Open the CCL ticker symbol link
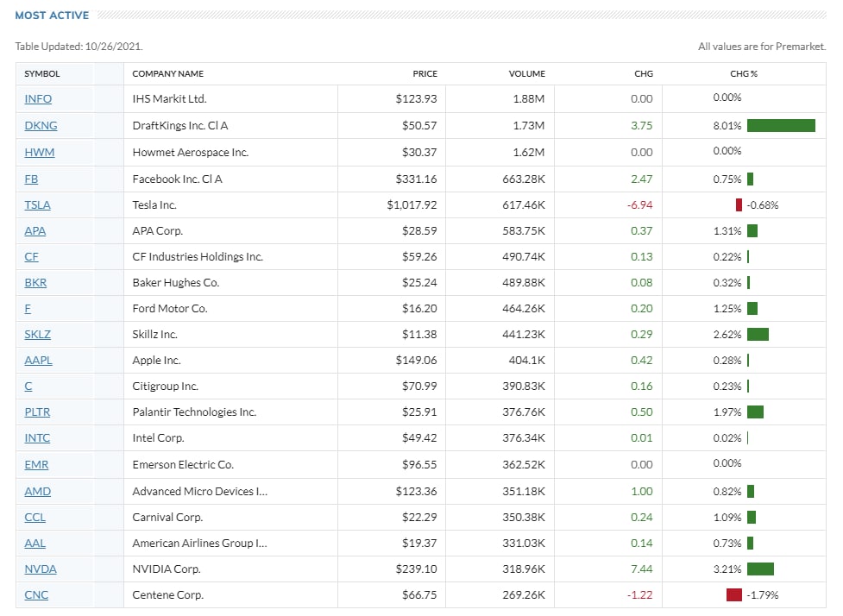The height and width of the screenshot is (616, 843). click(x=35, y=517)
